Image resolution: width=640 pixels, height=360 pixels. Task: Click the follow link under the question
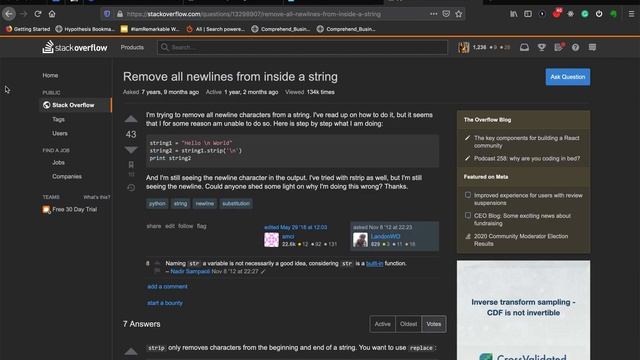point(185,226)
